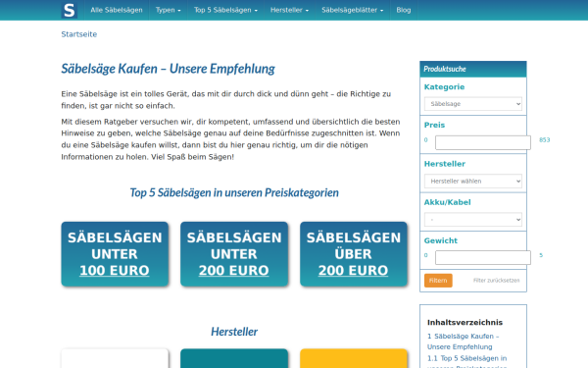Viewport: 588px width, 368px height.
Task: Click the Gewicht range slider
Action: tap(482, 257)
